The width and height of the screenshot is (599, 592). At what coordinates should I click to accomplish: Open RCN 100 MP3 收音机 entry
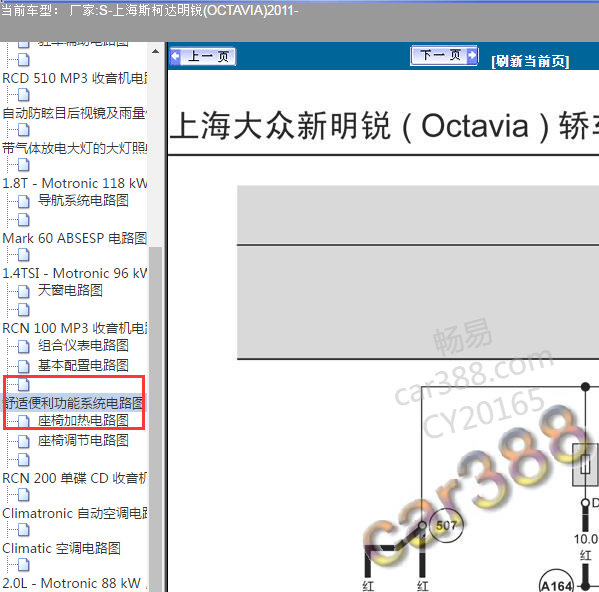coord(75,328)
